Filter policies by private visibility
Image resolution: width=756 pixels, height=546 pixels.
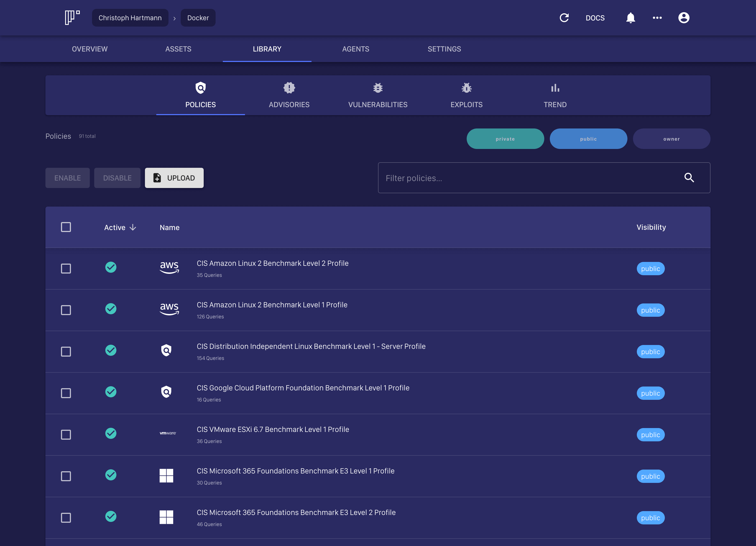point(505,139)
